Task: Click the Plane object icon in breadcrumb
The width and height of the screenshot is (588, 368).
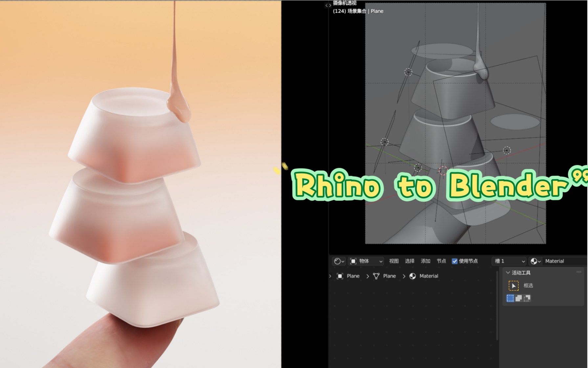Action: (340, 276)
